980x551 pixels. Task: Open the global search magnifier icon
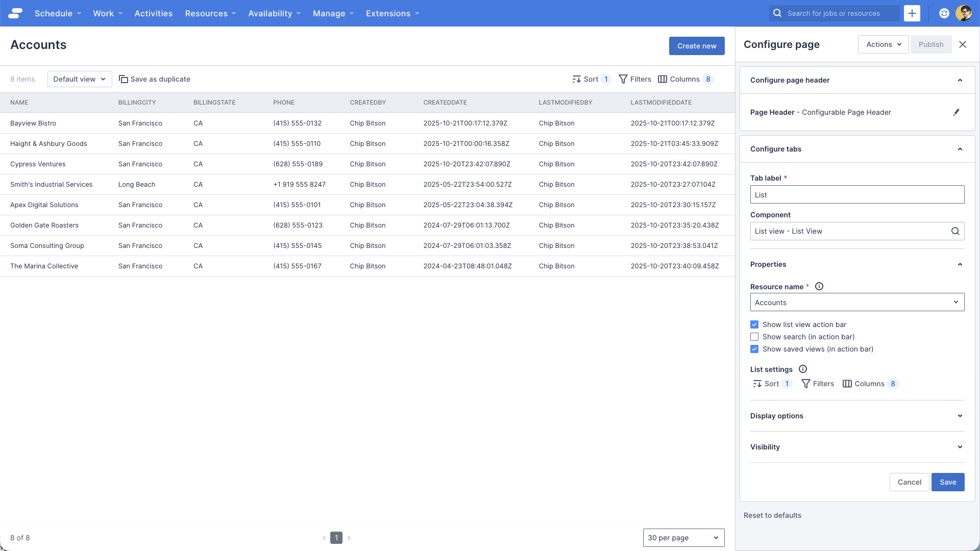pos(776,13)
